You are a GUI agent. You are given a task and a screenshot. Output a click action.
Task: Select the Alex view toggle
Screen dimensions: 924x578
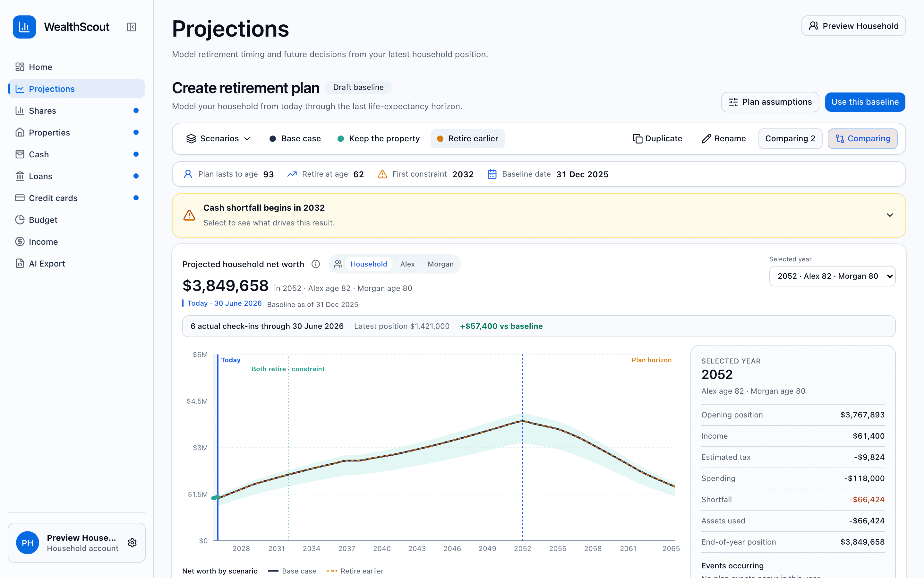(407, 264)
